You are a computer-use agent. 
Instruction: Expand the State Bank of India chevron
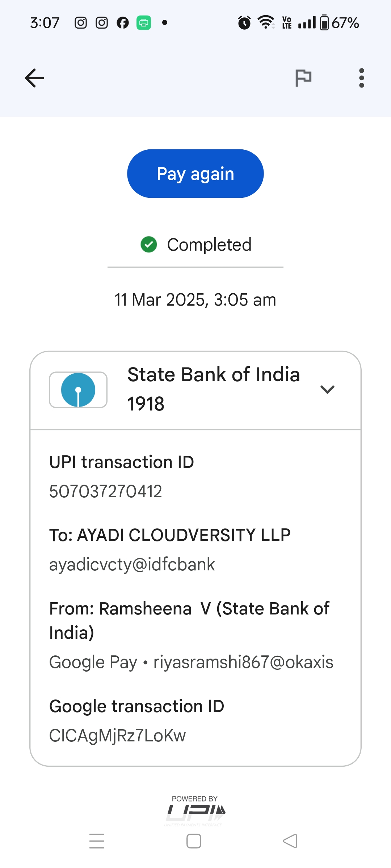327,390
